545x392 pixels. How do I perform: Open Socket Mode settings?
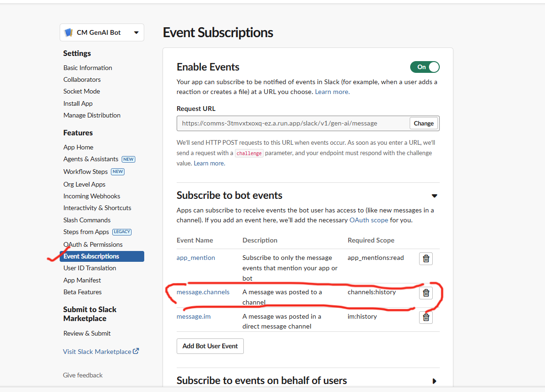point(82,92)
